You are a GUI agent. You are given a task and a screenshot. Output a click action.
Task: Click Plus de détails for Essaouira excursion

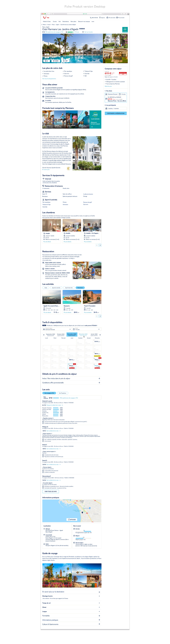[x=68, y=313]
